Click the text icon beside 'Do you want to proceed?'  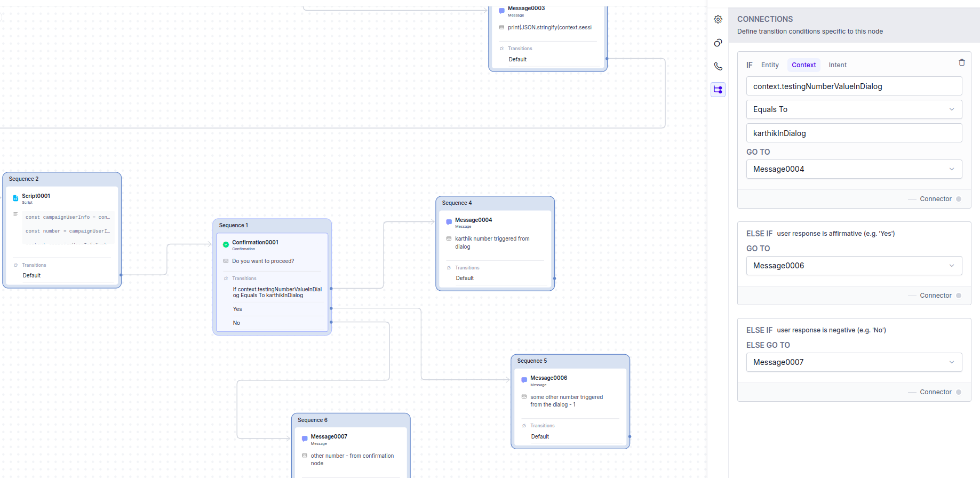[226, 261]
